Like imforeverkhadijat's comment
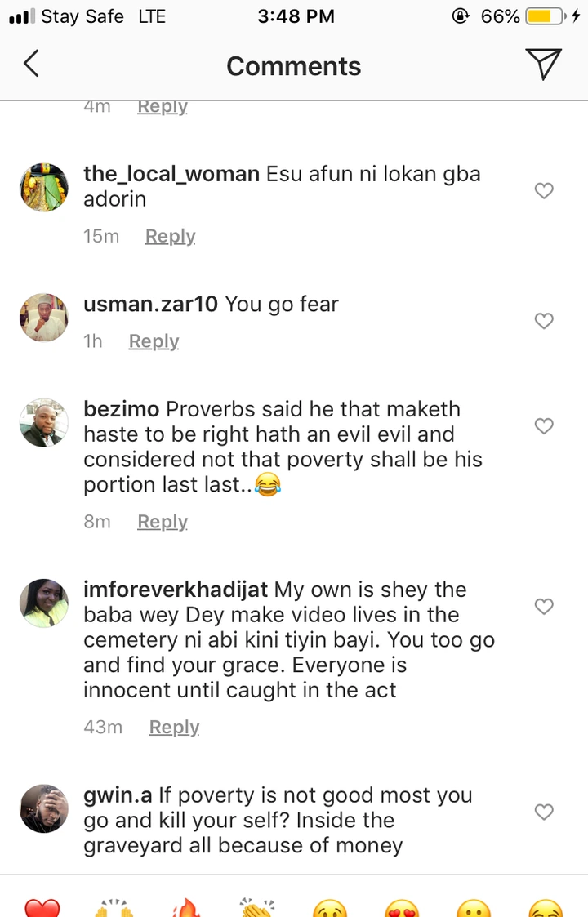 (544, 606)
